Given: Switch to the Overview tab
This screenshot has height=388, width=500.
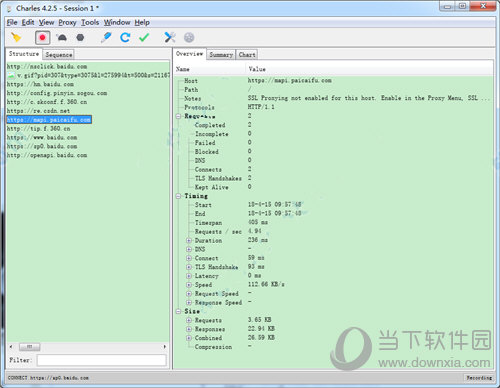Looking at the screenshot, I should [189, 54].
